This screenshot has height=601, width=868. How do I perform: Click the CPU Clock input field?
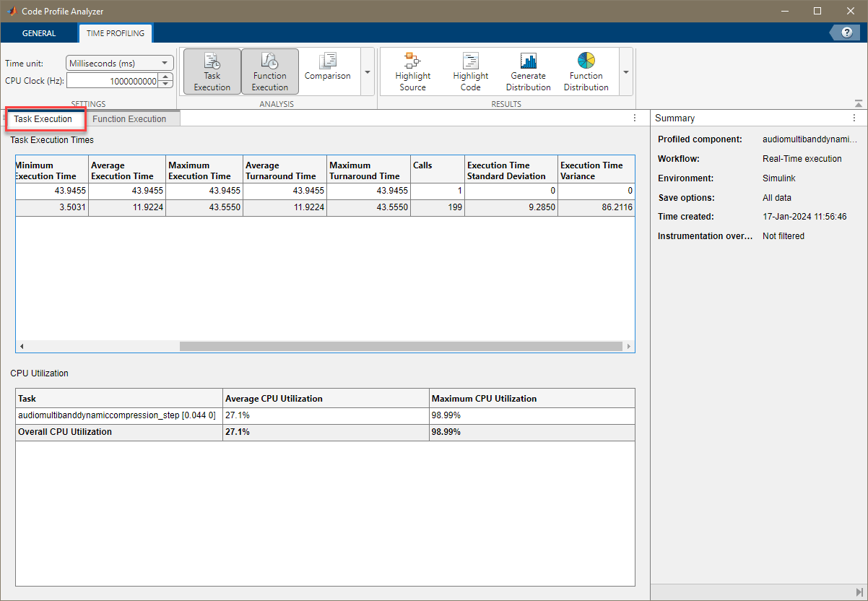coord(113,81)
